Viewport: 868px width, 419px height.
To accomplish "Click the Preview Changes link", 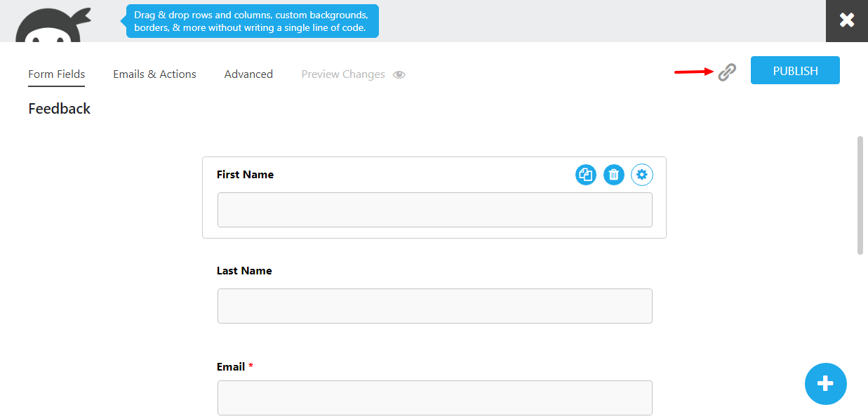I will pos(343,74).
